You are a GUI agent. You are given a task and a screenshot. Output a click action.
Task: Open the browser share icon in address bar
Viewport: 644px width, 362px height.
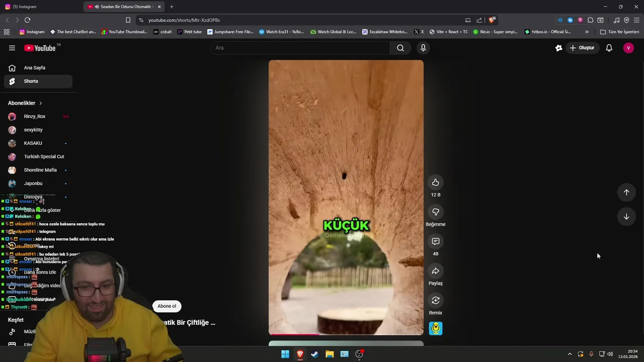tap(479, 20)
